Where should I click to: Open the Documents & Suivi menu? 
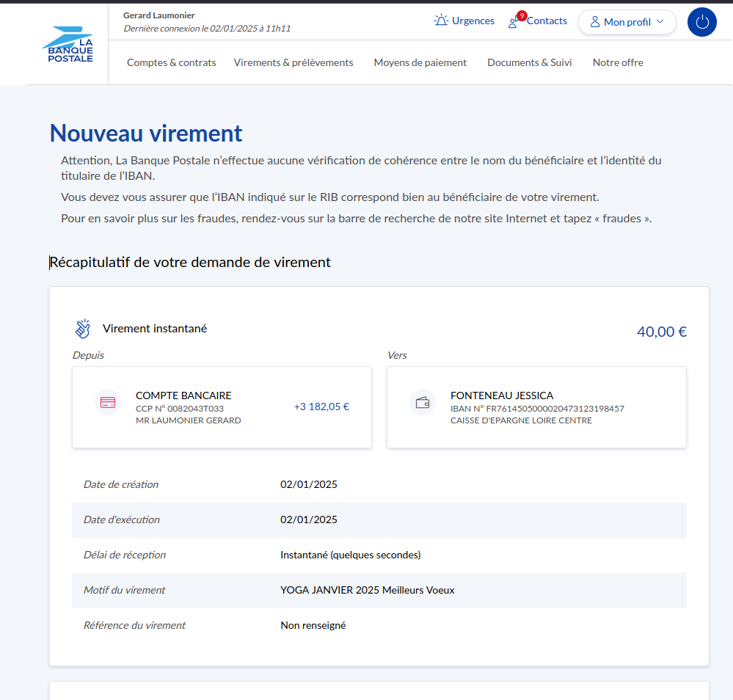click(x=529, y=62)
